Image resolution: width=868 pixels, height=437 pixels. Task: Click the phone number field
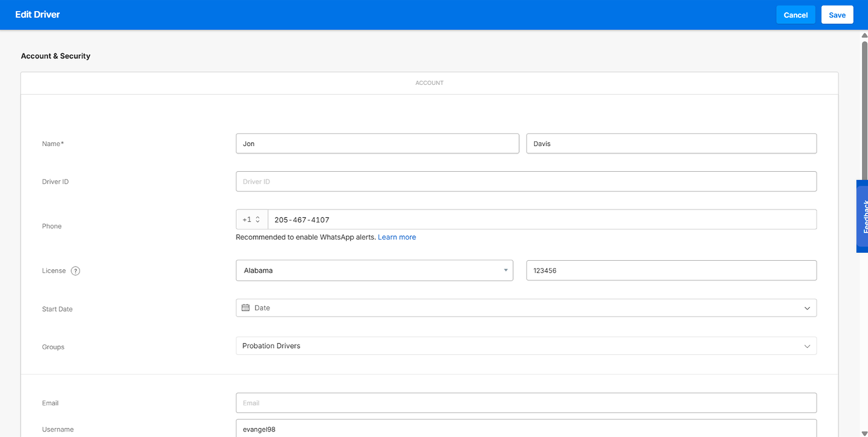point(541,220)
